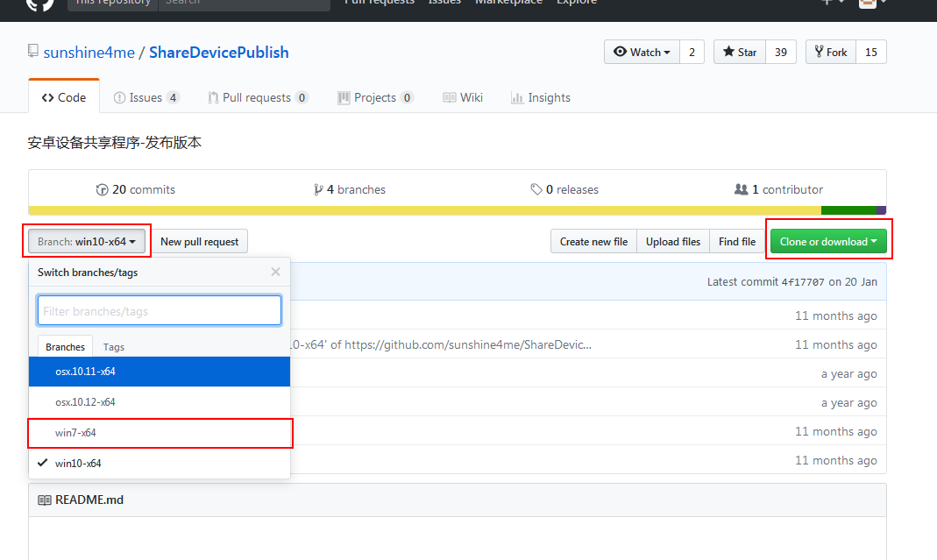
Task: Open the ShareDevicePublish repository link
Action: 219,53
